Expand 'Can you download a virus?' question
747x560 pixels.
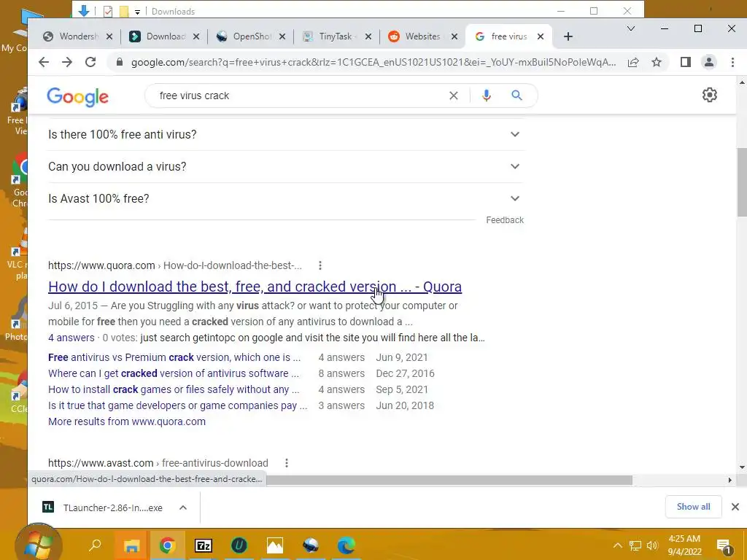click(x=286, y=167)
